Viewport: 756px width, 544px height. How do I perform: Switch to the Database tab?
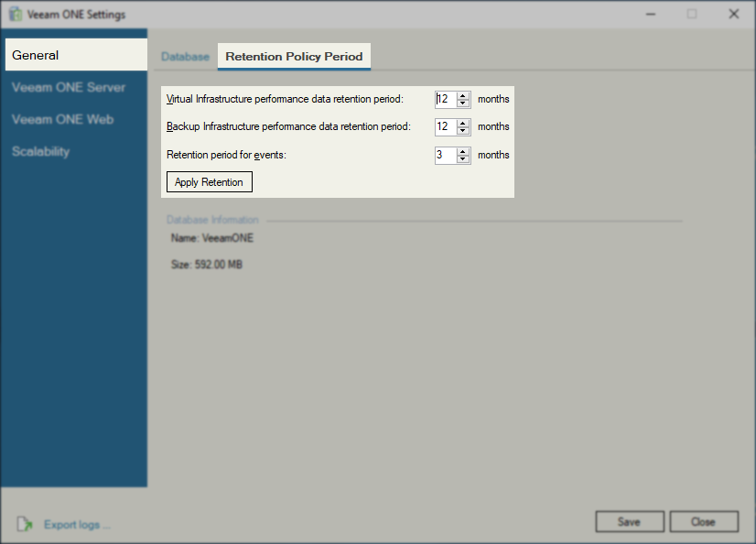(185, 57)
